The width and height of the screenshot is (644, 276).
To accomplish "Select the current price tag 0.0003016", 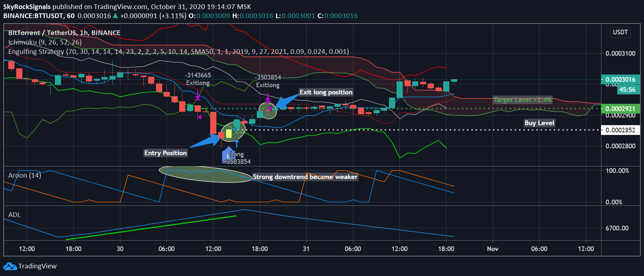I will [621, 80].
